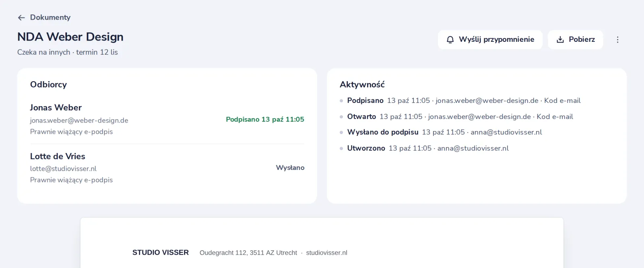Click the Aktywność heading
This screenshot has width=644, height=268.
pyautogui.click(x=362, y=84)
